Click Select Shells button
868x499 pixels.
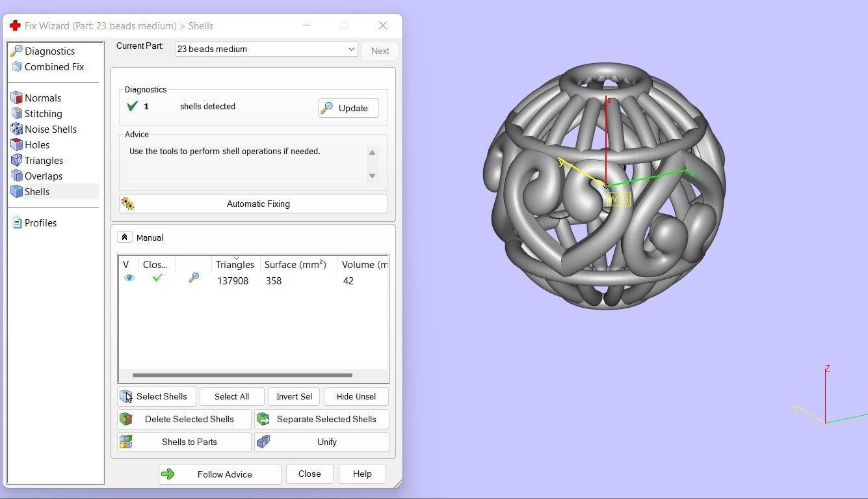(156, 396)
